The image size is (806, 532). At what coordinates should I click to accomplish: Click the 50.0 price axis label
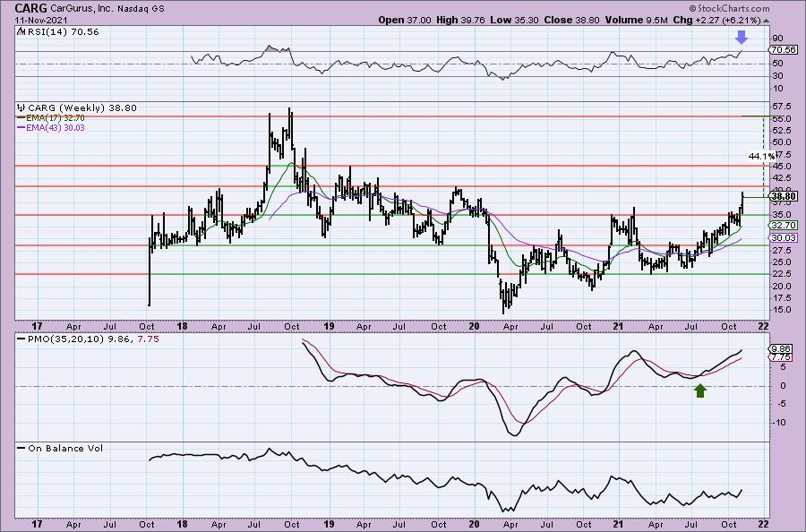click(x=781, y=142)
